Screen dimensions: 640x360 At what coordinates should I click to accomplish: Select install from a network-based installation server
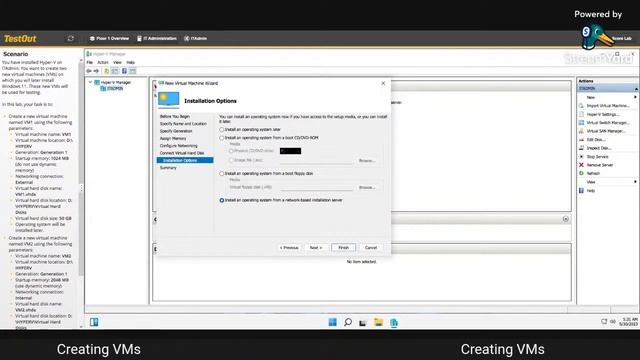(281, 200)
